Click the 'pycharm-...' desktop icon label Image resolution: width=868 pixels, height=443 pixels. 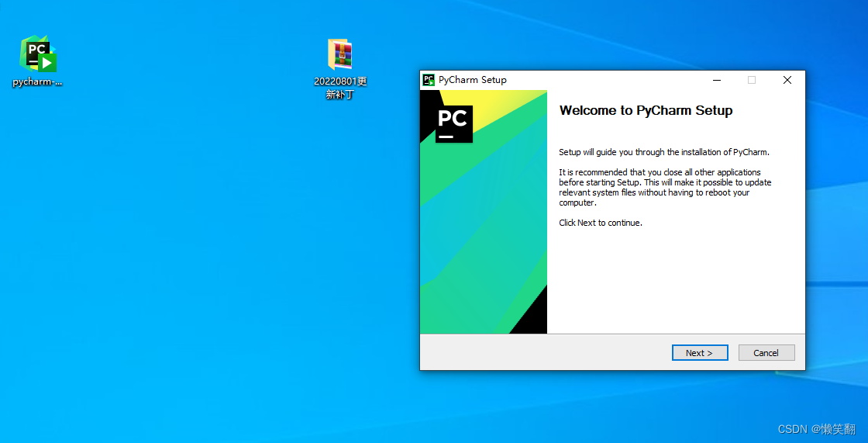38,82
